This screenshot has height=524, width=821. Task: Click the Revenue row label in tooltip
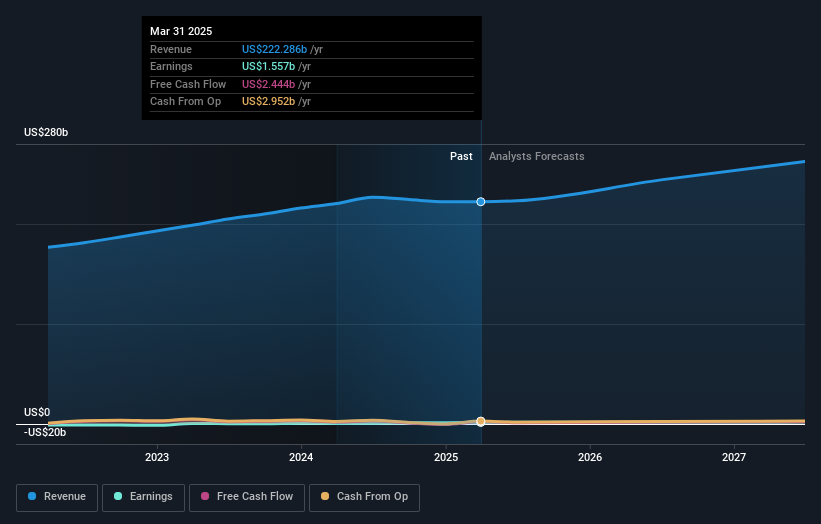point(171,49)
